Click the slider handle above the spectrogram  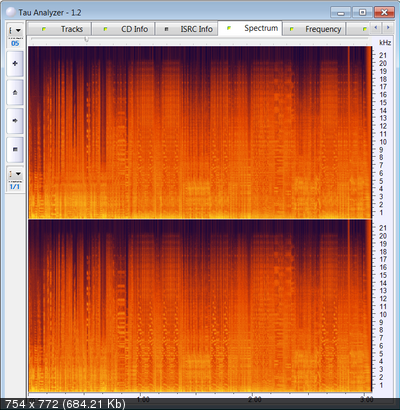tap(86, 39)
